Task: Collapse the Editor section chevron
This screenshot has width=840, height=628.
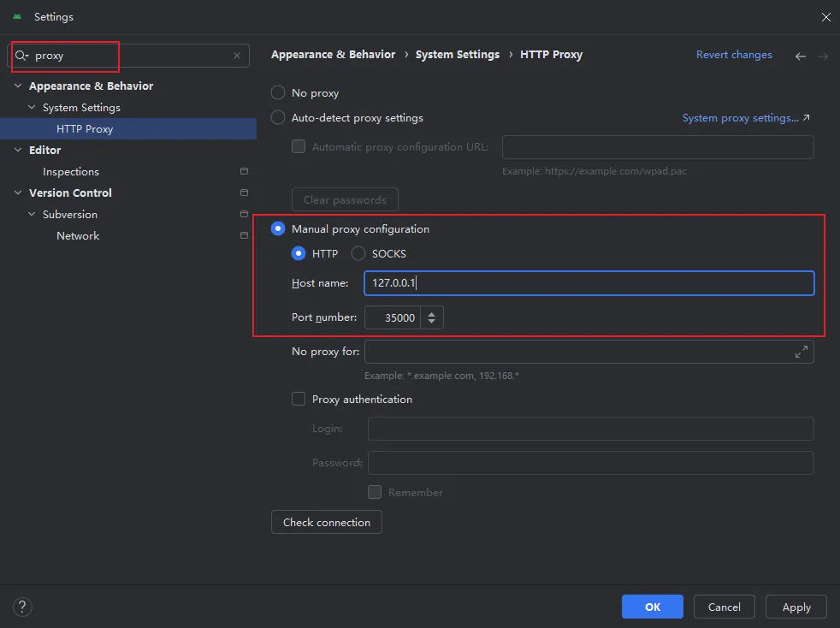Action: [x=18, y=151]
